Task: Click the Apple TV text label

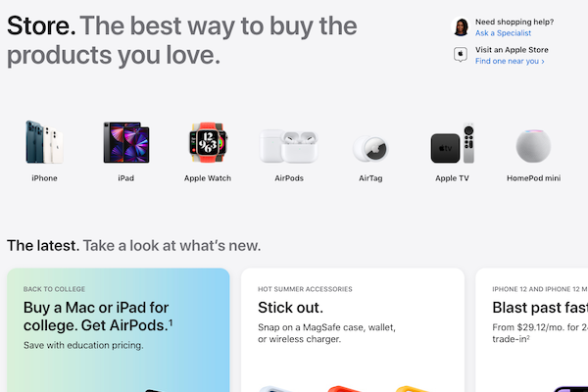Action: coord(452,178)
